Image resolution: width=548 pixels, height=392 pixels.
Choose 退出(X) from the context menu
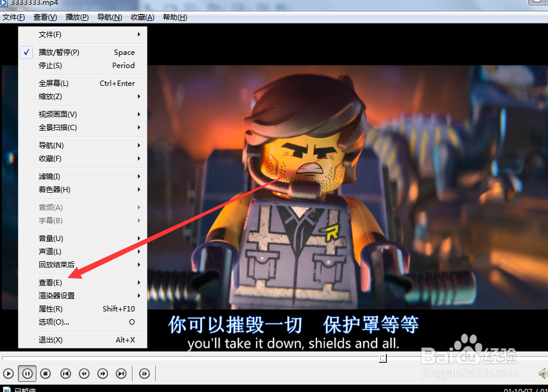pos(83,340)
